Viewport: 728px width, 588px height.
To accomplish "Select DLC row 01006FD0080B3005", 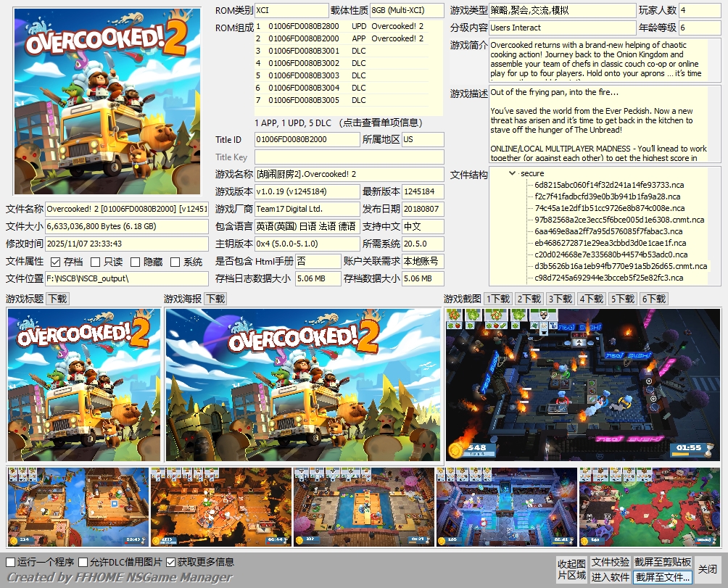I will tap(342, 100).
